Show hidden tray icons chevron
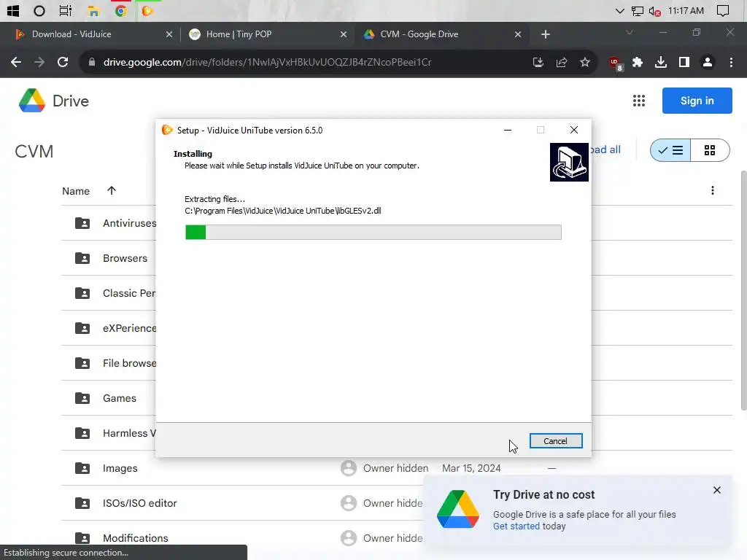 tap(619, 11)
